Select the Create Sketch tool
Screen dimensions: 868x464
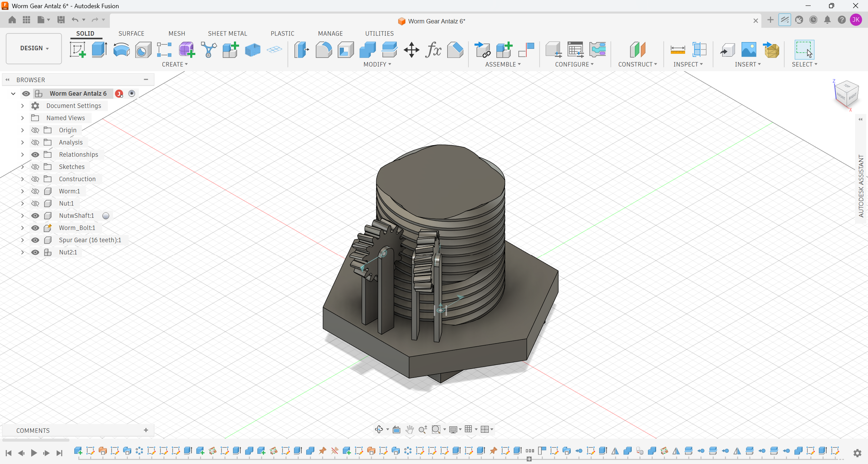(78, 50)
